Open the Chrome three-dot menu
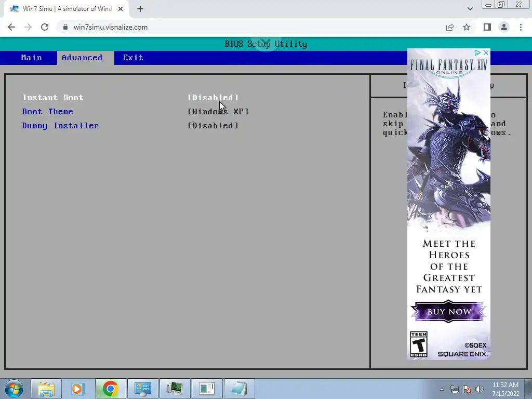Screen dimensions: 532x399 pos(521,27)
